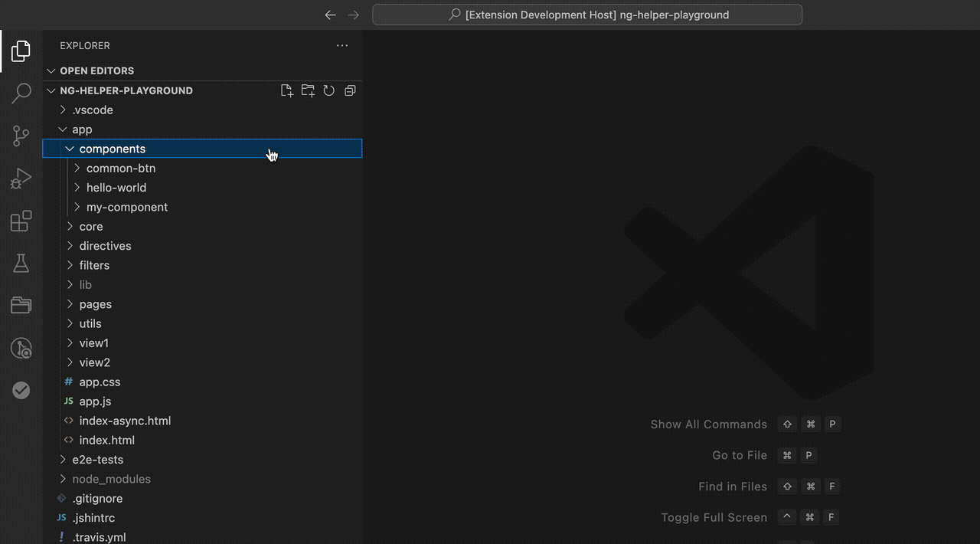Go forward with the right arrow
The image size is (980, 544).
pos(353,15)
